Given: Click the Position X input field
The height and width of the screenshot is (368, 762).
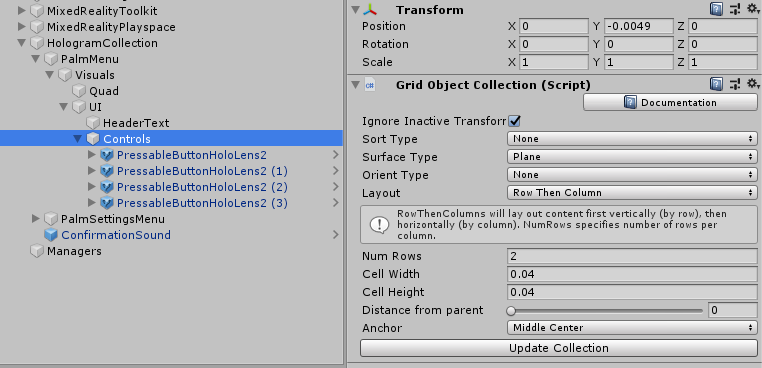Looking at the screenshot, I should point(554,26).
